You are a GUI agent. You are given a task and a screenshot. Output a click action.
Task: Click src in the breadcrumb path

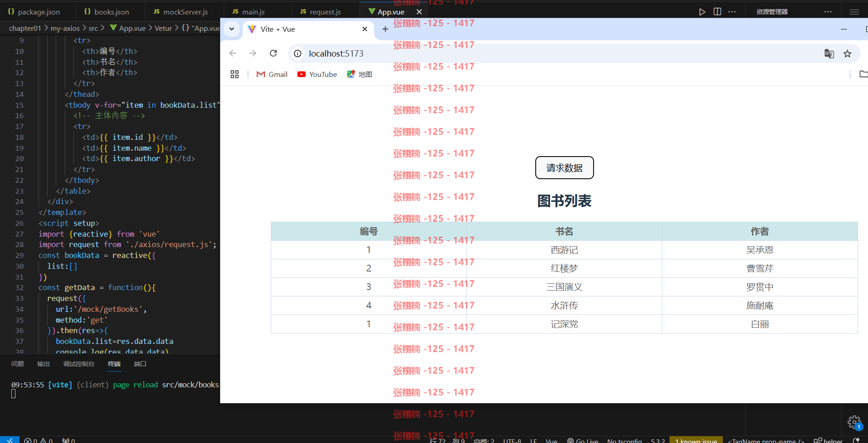(93, 28)
